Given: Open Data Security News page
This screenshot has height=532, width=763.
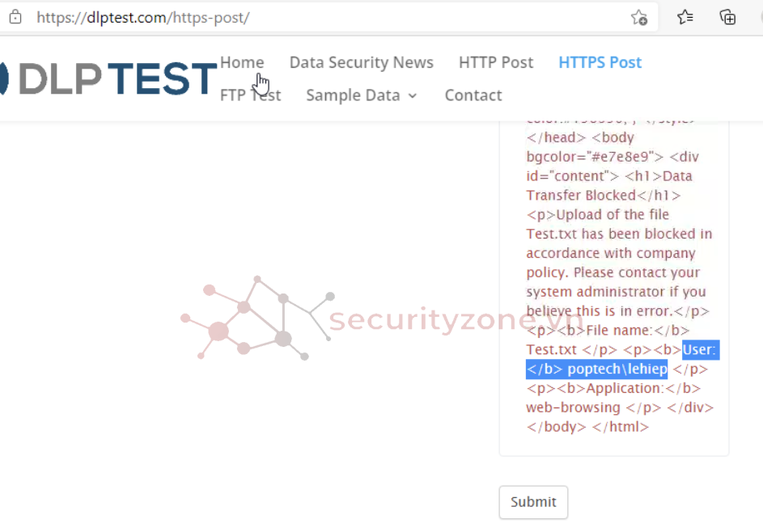Looking at the screenshot, I should click(x=361, y=62).
